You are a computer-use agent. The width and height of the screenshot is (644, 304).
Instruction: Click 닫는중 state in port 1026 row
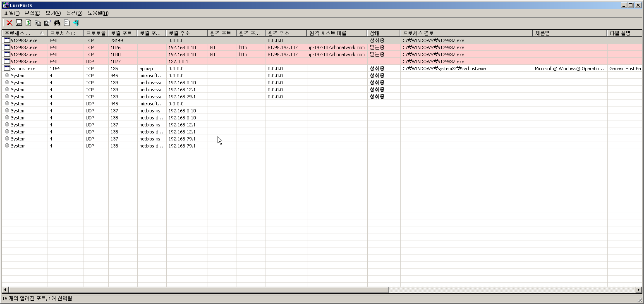tap(377, 47)
